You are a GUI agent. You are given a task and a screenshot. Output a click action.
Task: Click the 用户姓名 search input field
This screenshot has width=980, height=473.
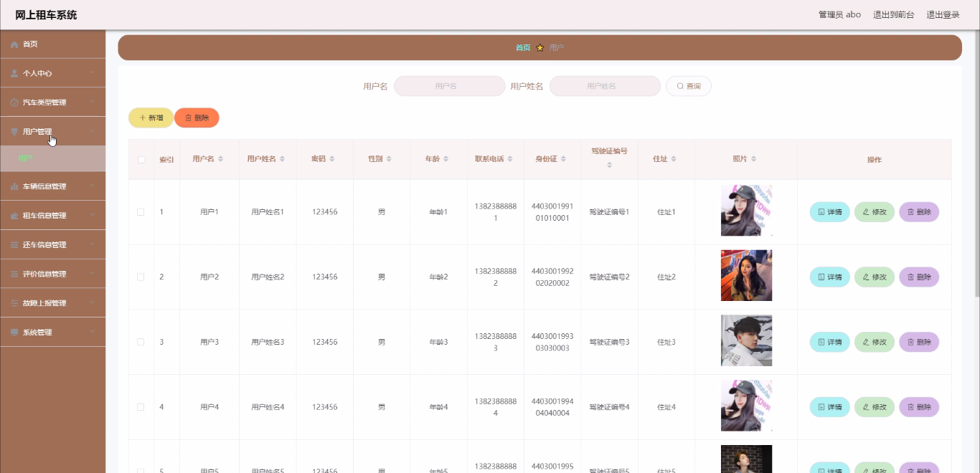click(x=605, y=86)
